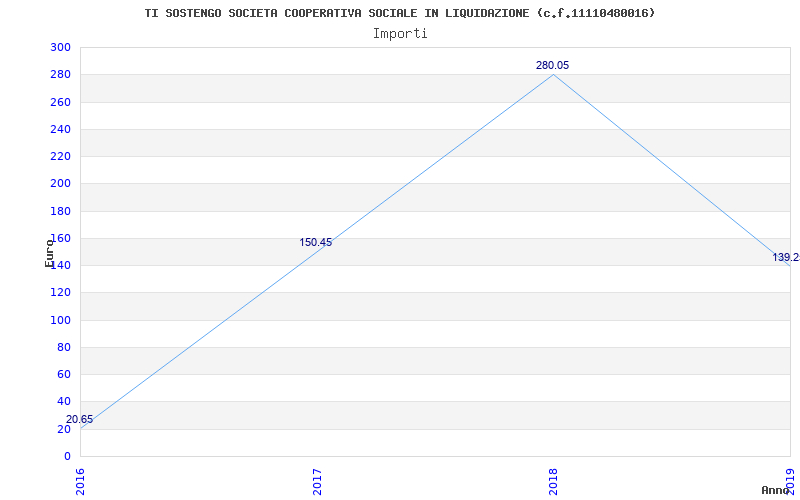Click the 80 y-axis tick label
The height and width of the screenshot is (500, 800).
tap(63, 347)
